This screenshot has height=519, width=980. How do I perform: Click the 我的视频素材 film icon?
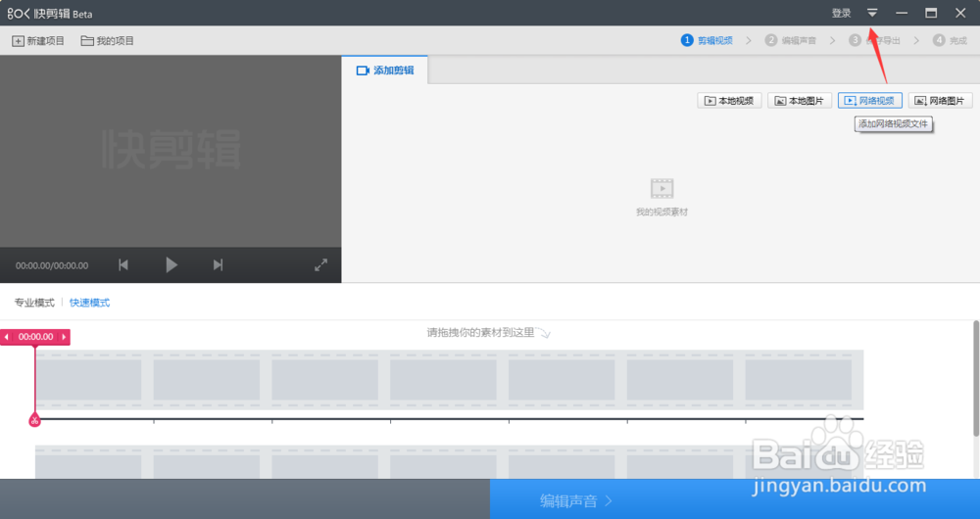[661, 188]
